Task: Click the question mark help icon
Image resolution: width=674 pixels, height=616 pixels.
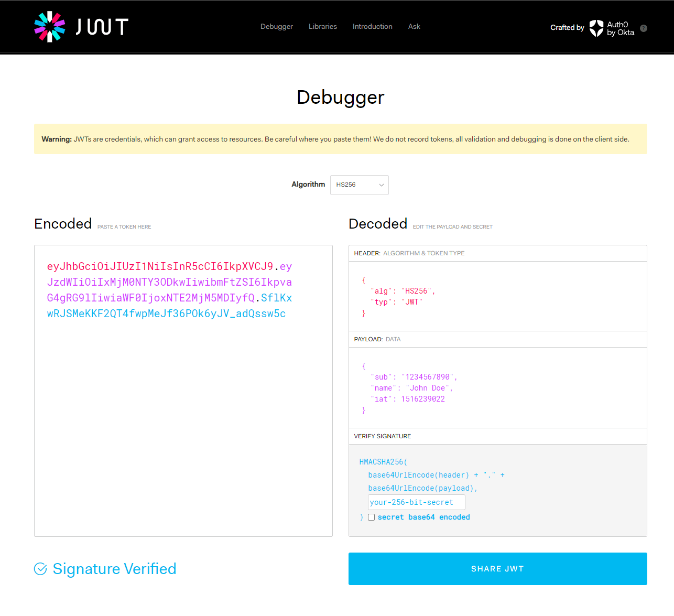Action: click(644, 28)
